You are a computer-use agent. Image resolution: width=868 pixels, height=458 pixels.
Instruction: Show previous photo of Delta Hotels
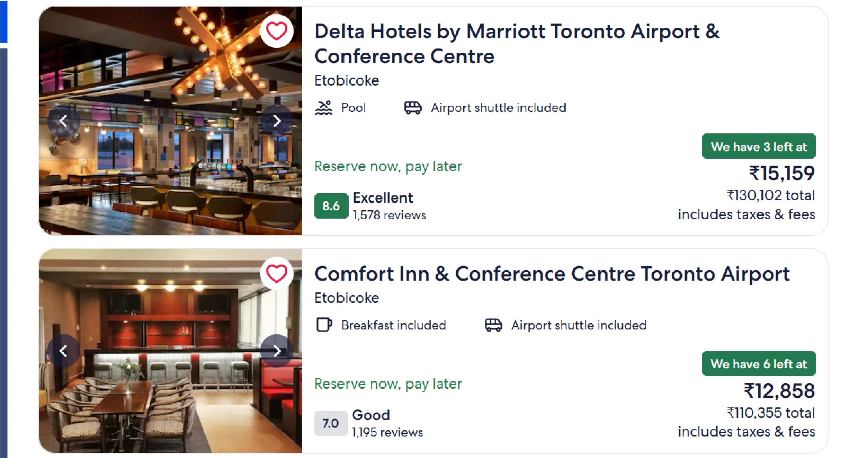coord(63,121)
